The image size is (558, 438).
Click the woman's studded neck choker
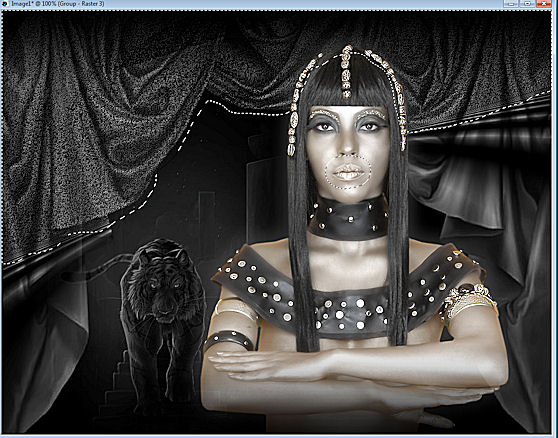349,219
